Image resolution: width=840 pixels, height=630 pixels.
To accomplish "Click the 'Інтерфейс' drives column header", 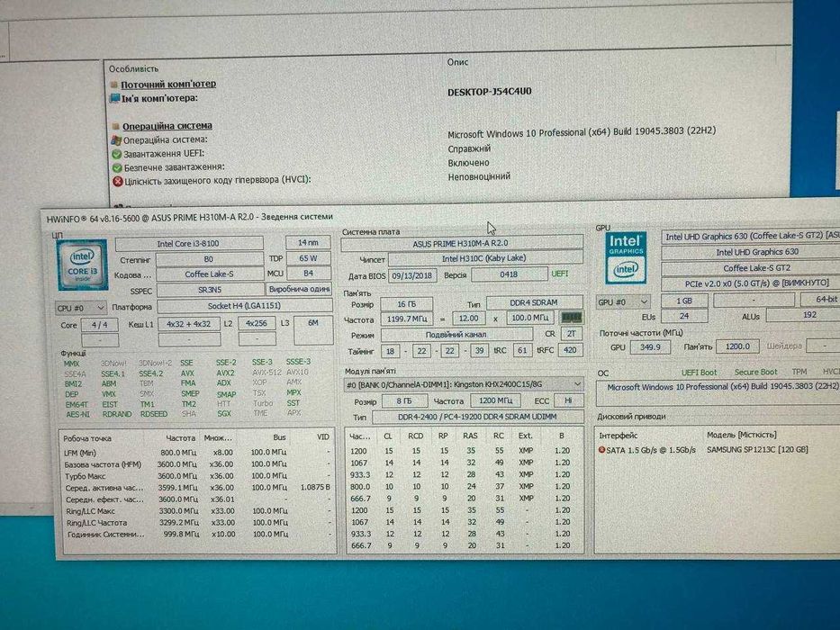I will coord(619,436).
